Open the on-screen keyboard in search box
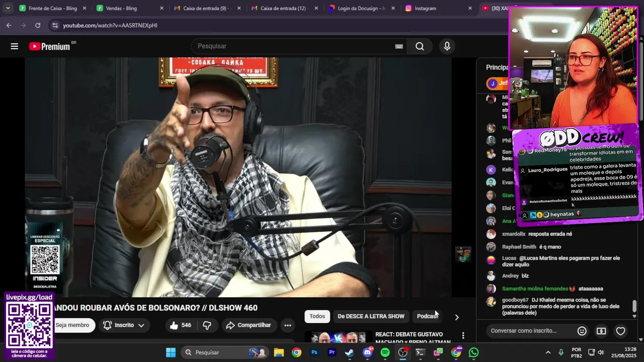Image resolution: width=644 pixels, height=362 pixels. pyautogui.click(x=399, y=46)
